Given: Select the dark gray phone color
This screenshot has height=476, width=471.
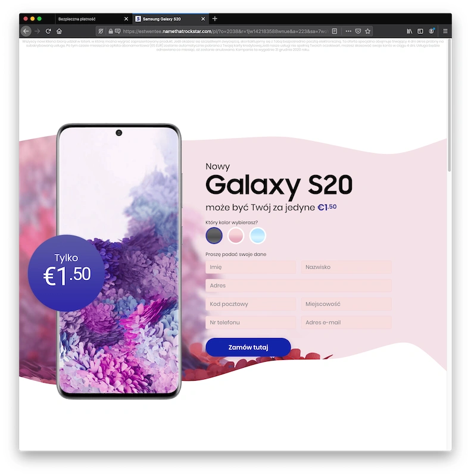Looking at the screenshot, I should click(x=214, y=236).
